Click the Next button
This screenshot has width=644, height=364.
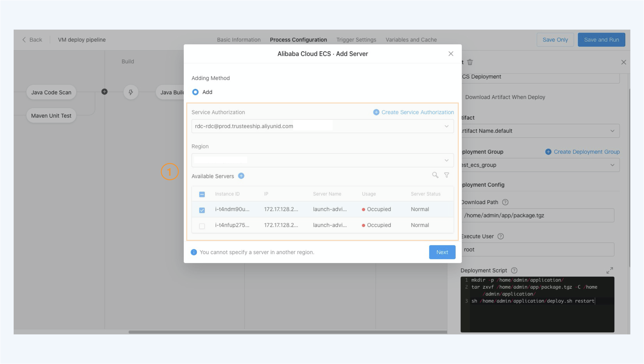[442, 252]
